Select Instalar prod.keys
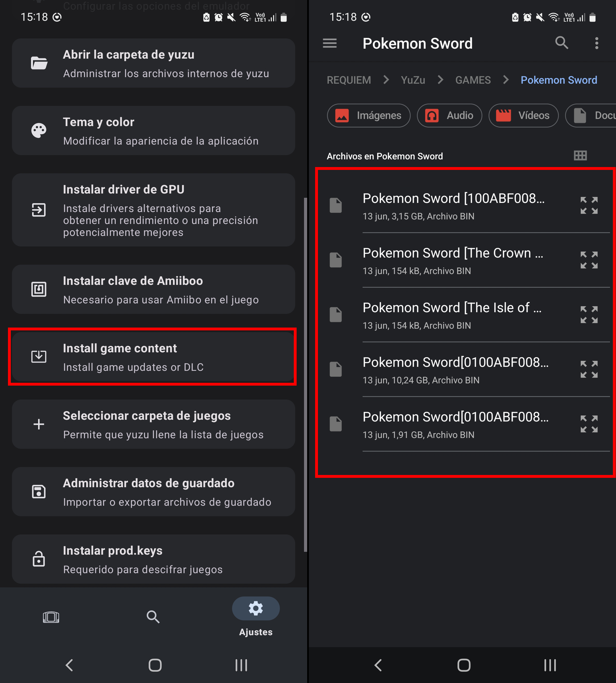The height and width of the screenshot is (683, 616). click(x=153, y=559)
